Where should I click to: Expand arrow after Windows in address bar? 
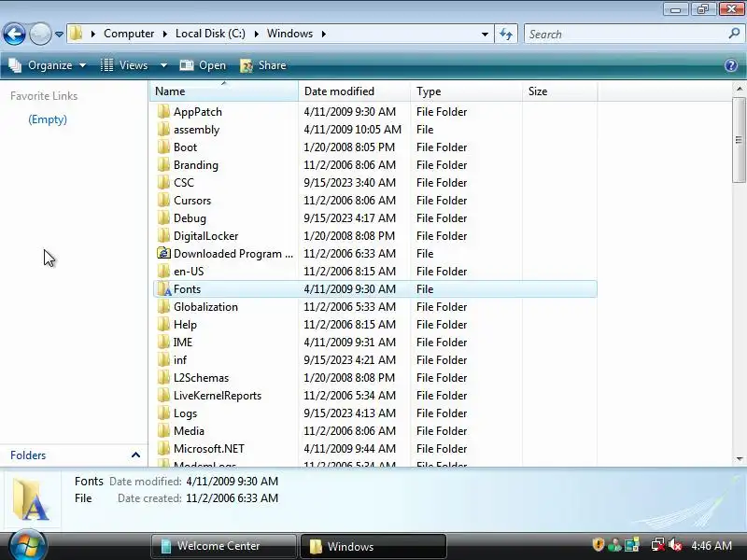pos(324,34)
